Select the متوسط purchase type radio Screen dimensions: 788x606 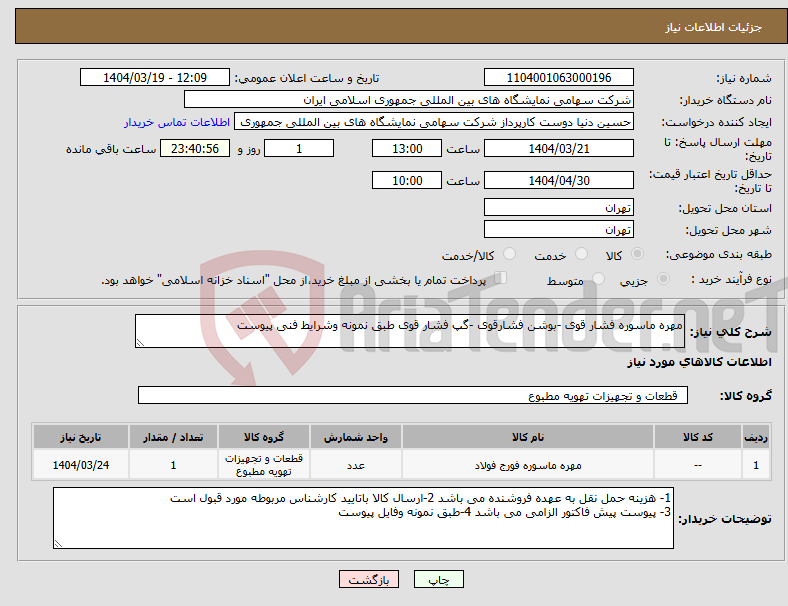[599, 278]
